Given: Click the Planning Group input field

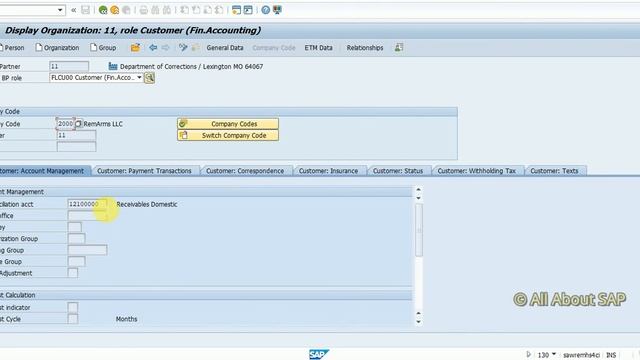Looking at the screenshot, I should [87, 250].
